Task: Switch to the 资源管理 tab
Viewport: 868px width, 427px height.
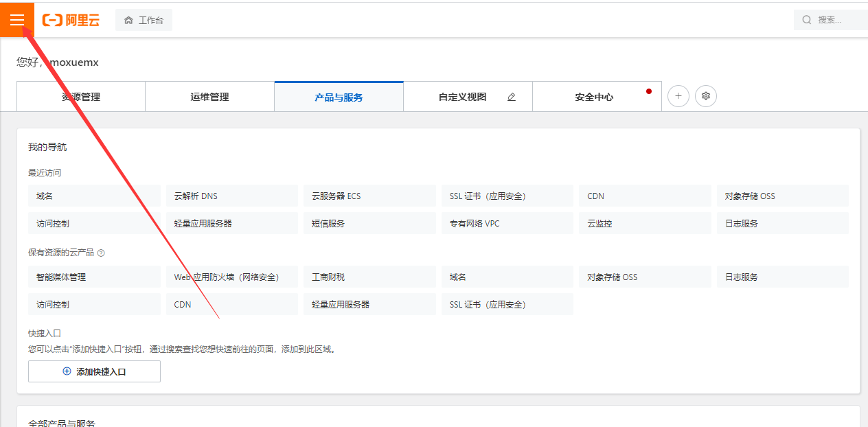Action: (x=80, y=96)
